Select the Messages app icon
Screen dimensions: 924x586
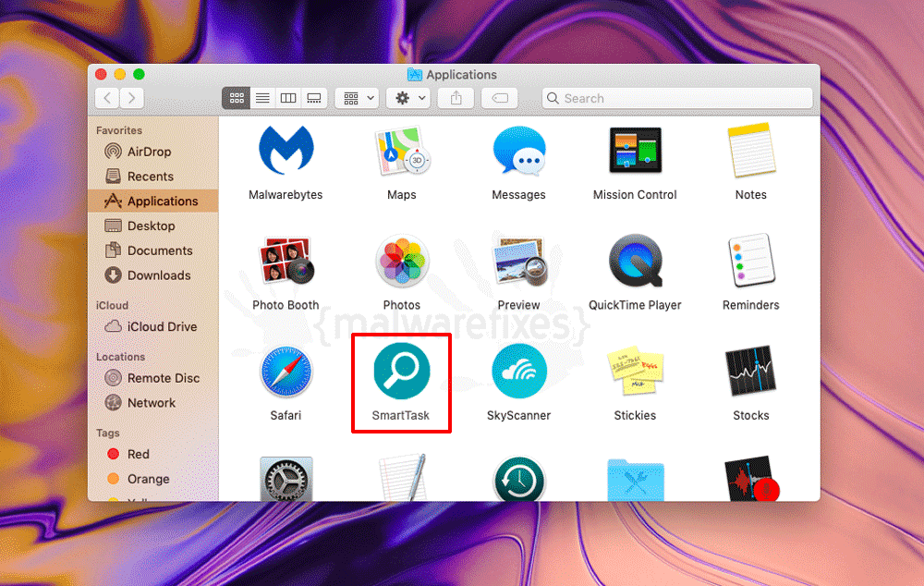pos(518,151)
